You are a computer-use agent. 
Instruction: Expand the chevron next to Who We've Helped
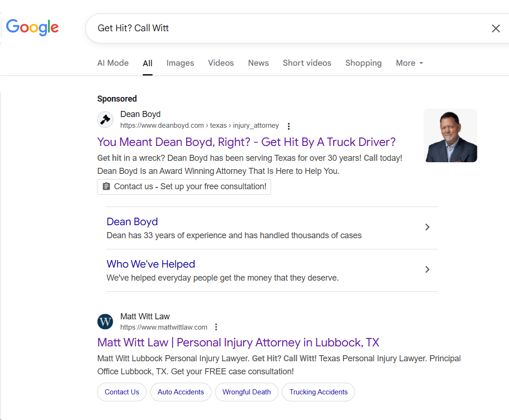pyautogui.click(x=427, y=269)
